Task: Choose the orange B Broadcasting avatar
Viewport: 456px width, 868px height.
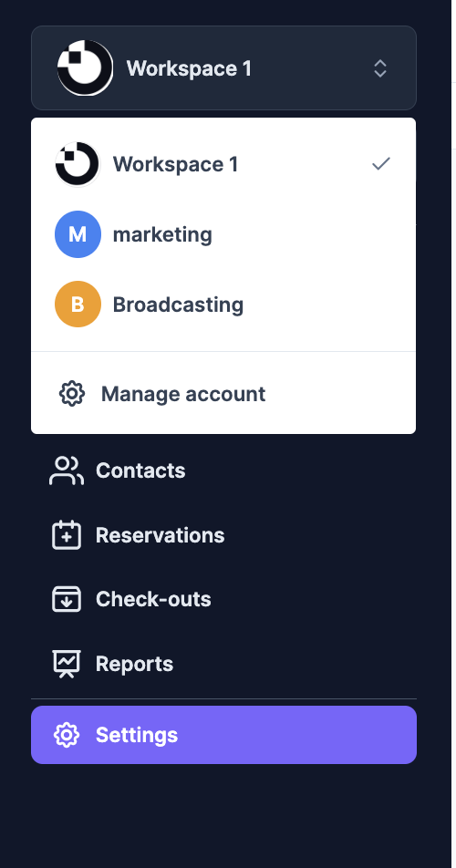Action: point(78,305)
